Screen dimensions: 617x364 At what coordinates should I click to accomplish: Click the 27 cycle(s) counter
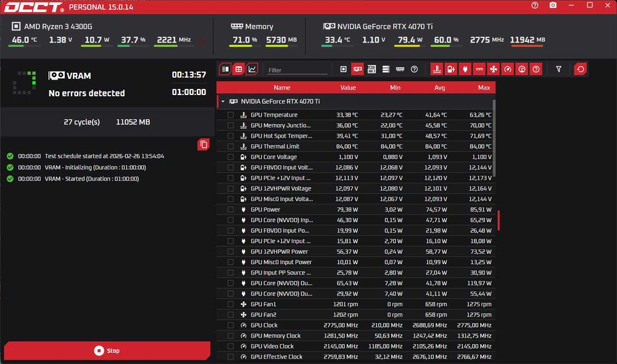(81, 122)
